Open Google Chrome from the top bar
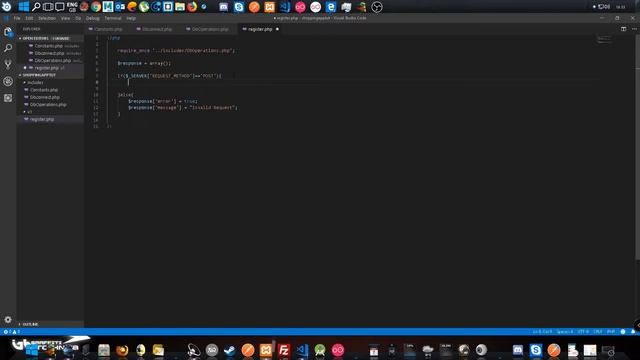The width and height of the screenshot is (640, 360). (96, 7)
